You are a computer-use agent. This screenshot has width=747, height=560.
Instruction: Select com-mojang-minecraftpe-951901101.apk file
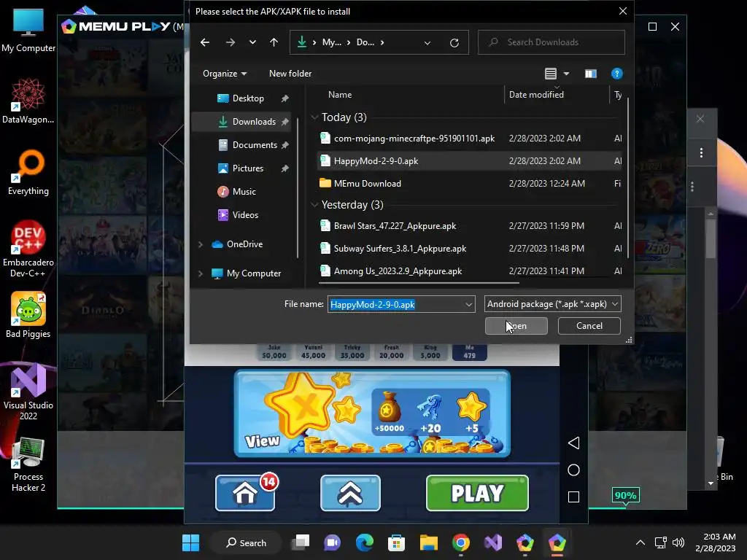(x=414, y=139)
